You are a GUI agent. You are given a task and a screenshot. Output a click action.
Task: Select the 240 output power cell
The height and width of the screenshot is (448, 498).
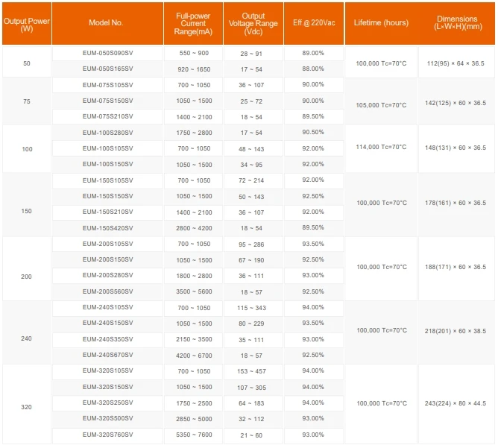pos(27,339)
